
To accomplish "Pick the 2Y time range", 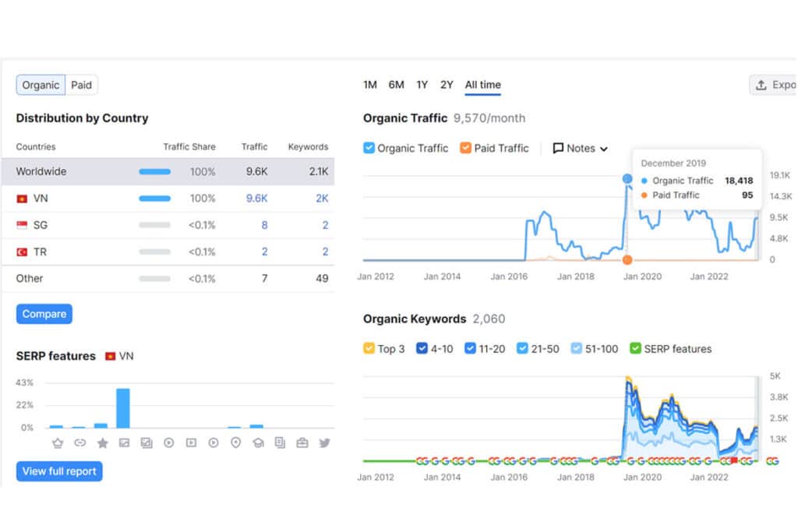I will pyautogui.click(x=447, y=85).
